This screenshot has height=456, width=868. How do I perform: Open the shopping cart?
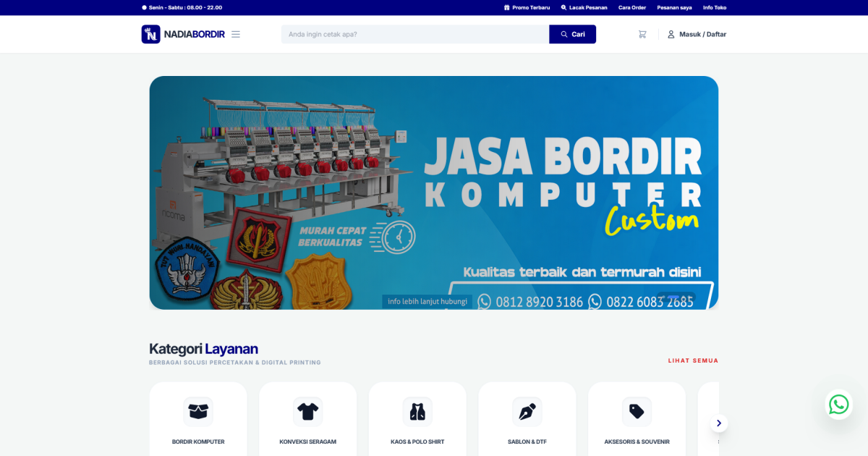[642, 34]
